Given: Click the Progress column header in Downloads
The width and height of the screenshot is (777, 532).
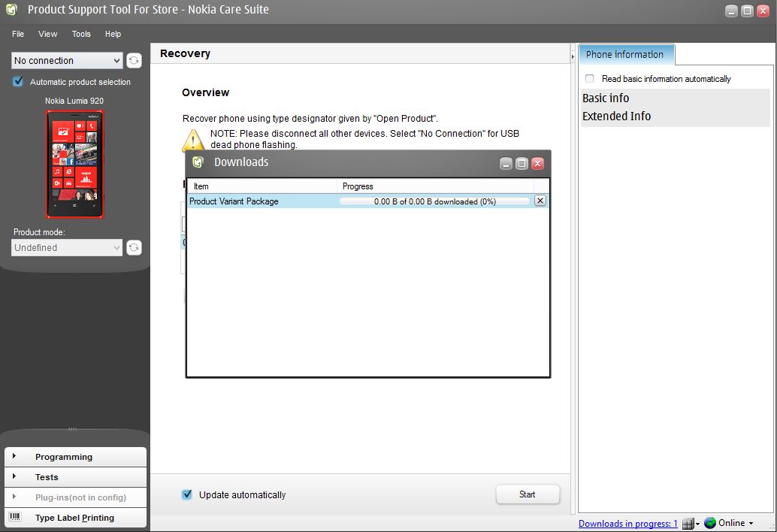Looking at the screenshot, I should coord(436,186).
